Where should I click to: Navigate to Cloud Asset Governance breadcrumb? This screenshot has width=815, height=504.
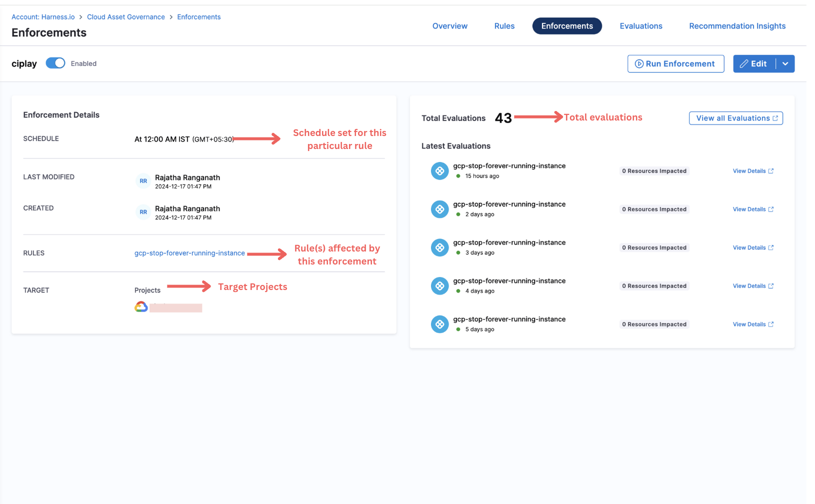pyautogui.click(x=125, y=17)
